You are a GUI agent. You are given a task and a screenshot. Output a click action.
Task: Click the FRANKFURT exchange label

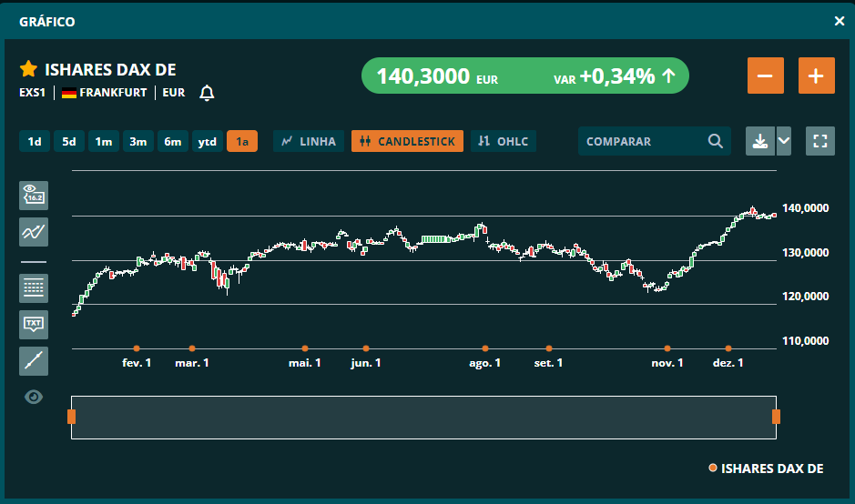point(113,93)
